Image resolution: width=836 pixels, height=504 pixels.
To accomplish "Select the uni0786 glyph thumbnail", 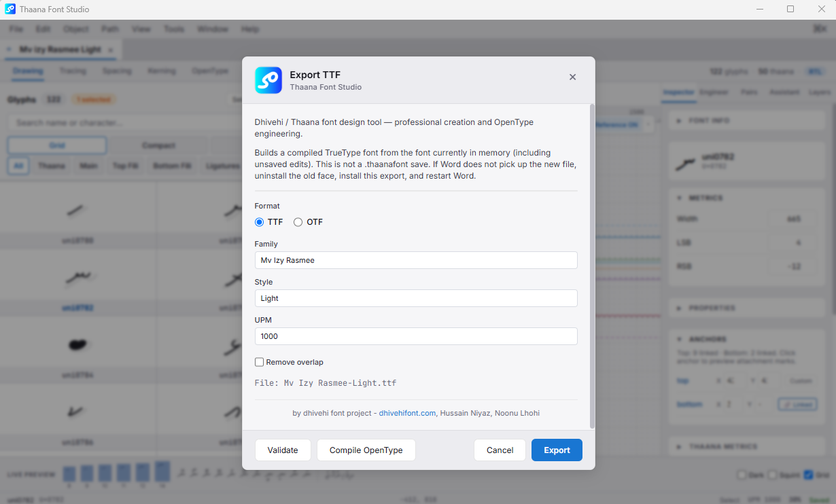I will tap(77, 417).
